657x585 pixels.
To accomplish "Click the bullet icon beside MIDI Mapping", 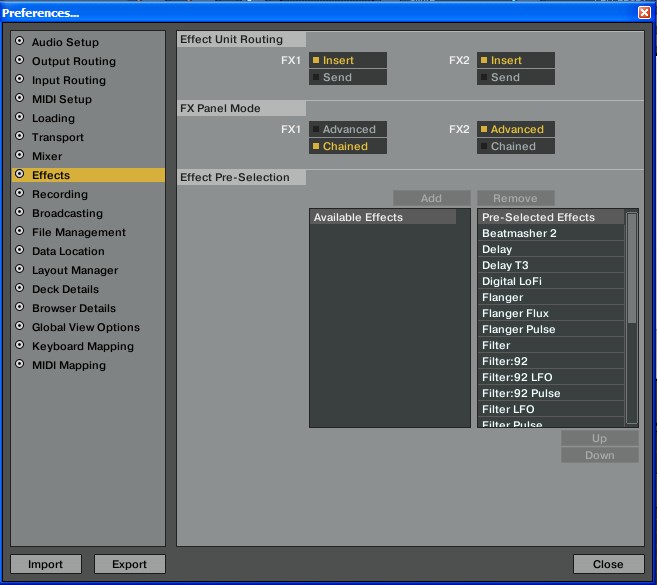I will pos(19,364).
